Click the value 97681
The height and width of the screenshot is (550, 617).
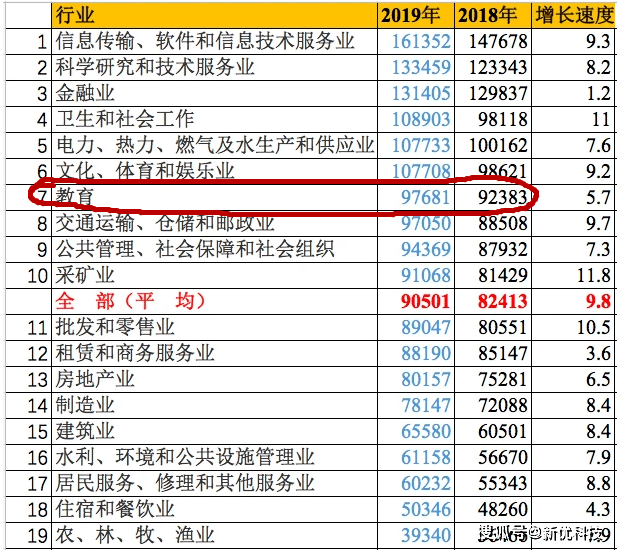[425, 197]
